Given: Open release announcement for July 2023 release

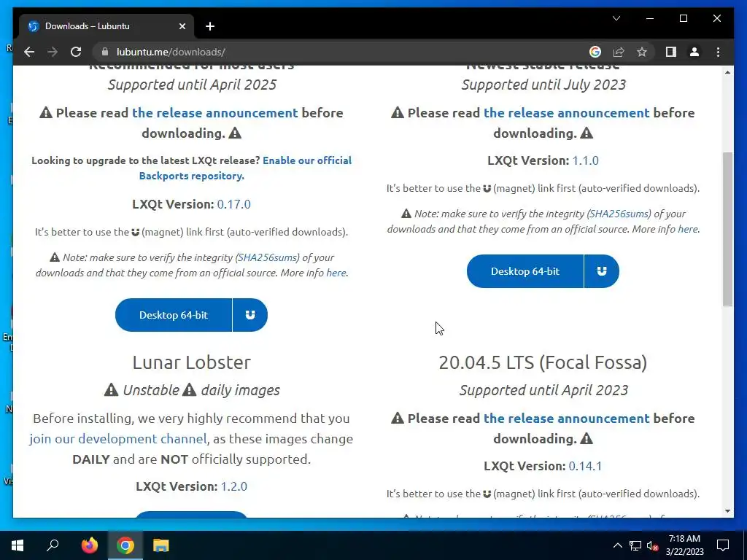Looking at the screenshot, I should pyautogui.click(x=566, y=113).
